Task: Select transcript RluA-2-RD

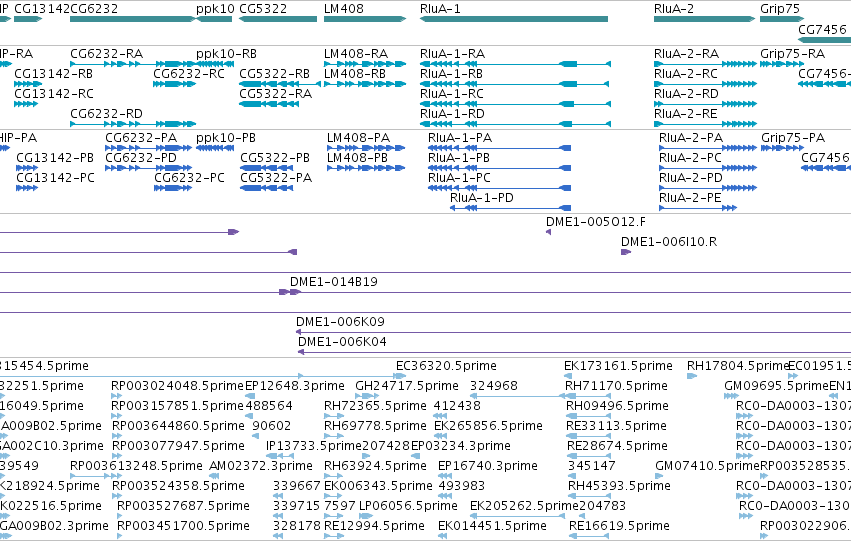Action: click(x=705, y=104)
